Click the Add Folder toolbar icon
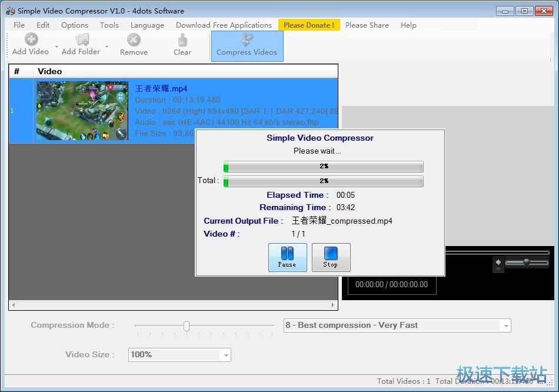This screenshot has width=559, height=392. (x=82, y=40)
